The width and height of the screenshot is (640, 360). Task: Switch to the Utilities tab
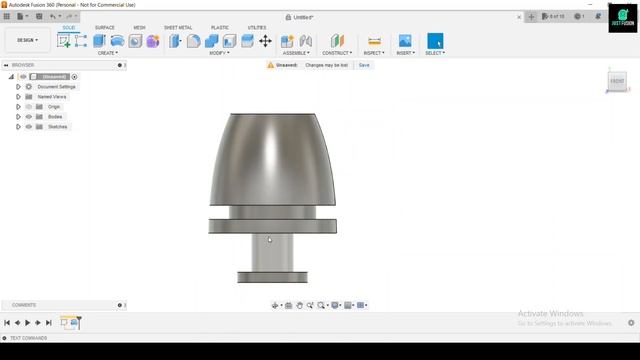pos(257,27)
